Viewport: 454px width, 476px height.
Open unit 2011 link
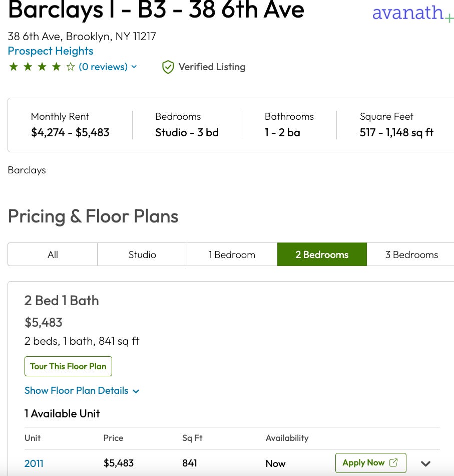tap(34, 463)
